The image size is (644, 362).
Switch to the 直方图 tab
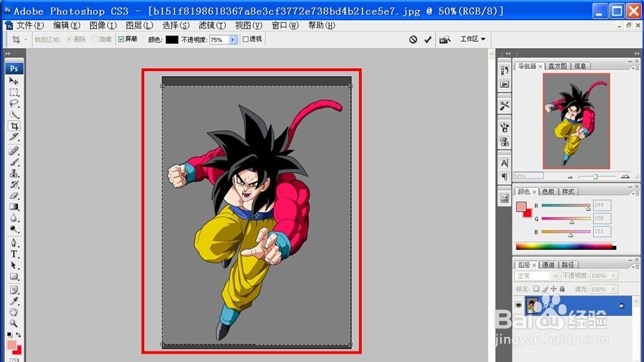click(558, 66)
